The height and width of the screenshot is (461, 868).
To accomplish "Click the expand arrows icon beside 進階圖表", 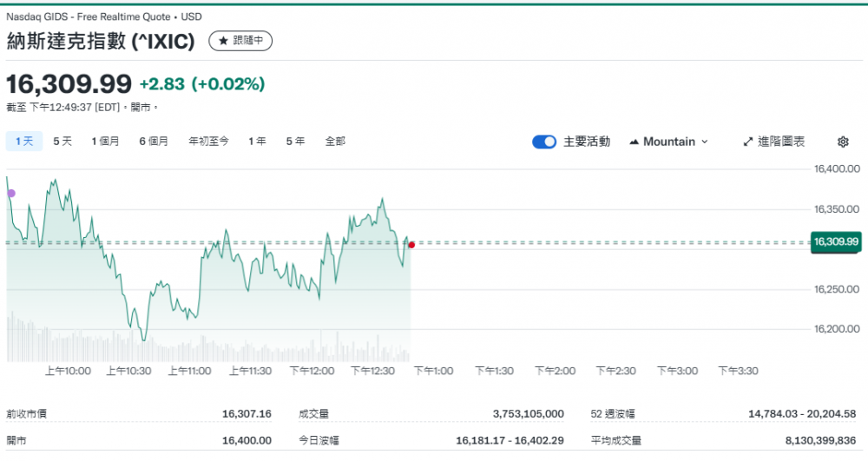I will coord(748,142).
